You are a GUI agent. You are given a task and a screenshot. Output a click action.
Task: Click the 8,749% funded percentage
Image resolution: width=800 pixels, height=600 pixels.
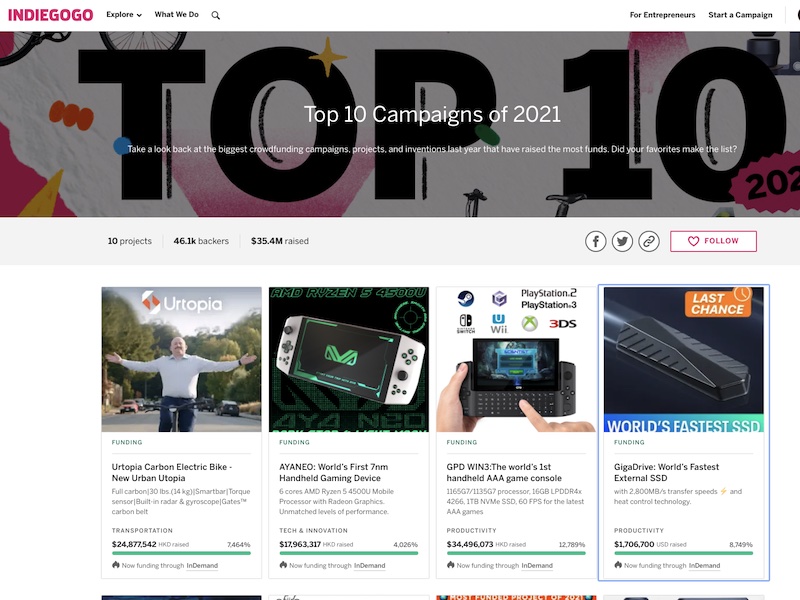point(741,545)
